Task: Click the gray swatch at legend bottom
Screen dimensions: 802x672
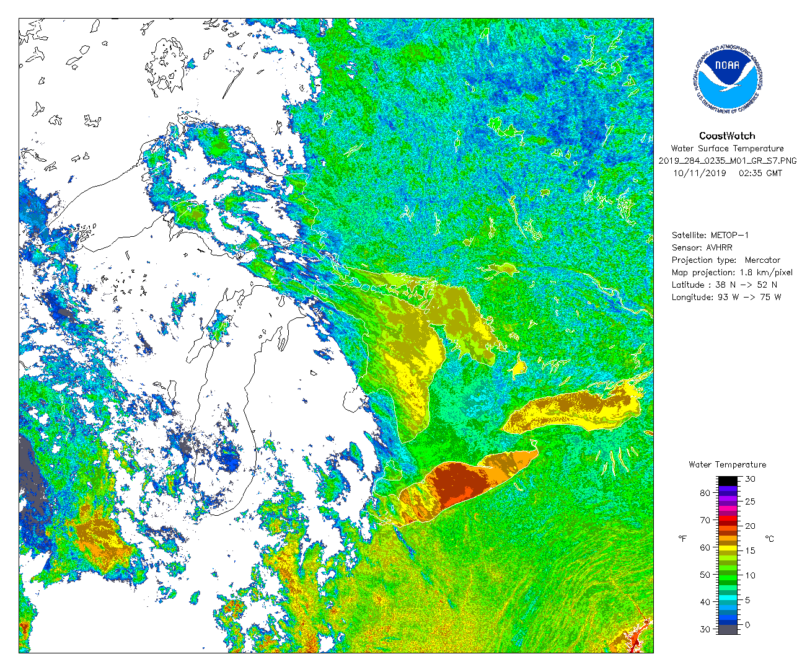Action: [728, 629]
